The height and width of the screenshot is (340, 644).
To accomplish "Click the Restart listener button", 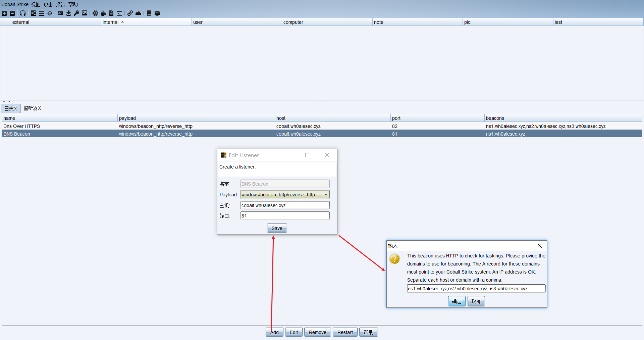I will click(345, 332).
